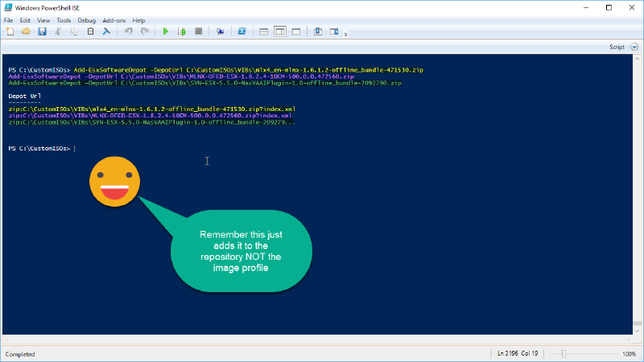Viewport: 644px width, 362px height.
Task: Click the PowerShell ISE title bar icon
Action: (8, 7)
